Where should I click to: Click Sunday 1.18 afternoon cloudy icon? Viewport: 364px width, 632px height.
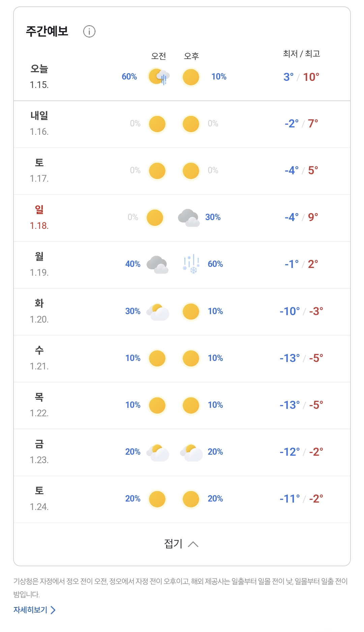[189, 218]
